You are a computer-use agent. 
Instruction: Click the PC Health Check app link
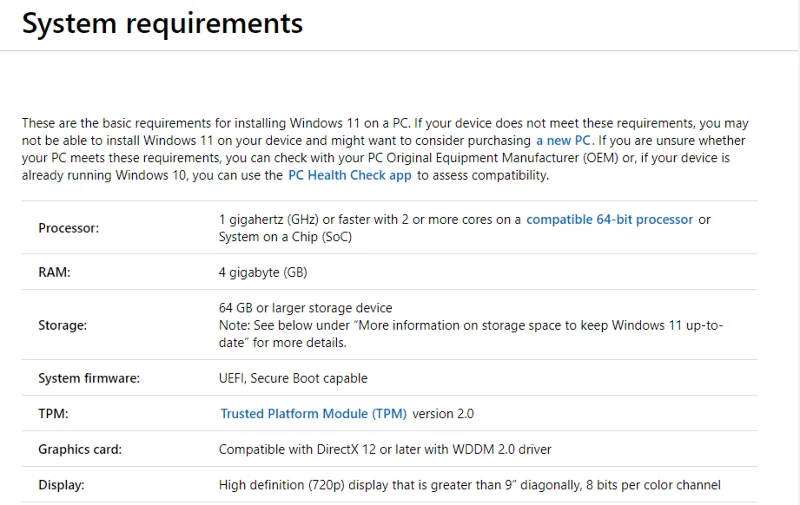point(349,175)
